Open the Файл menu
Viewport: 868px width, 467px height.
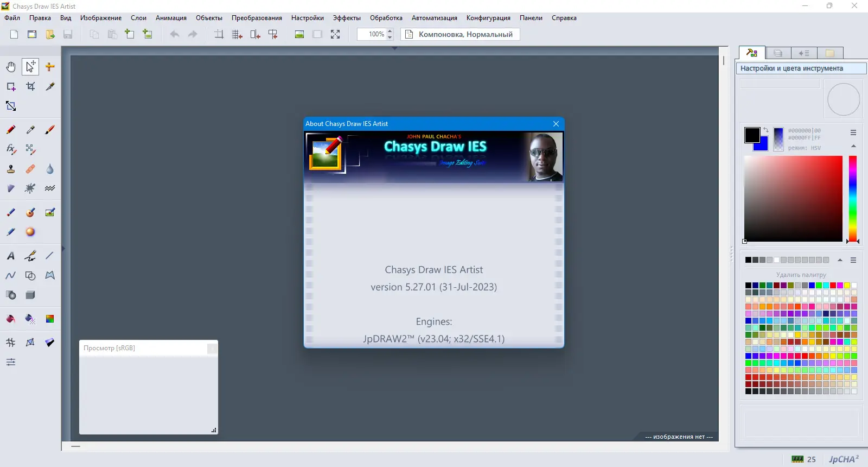point(12,18)
